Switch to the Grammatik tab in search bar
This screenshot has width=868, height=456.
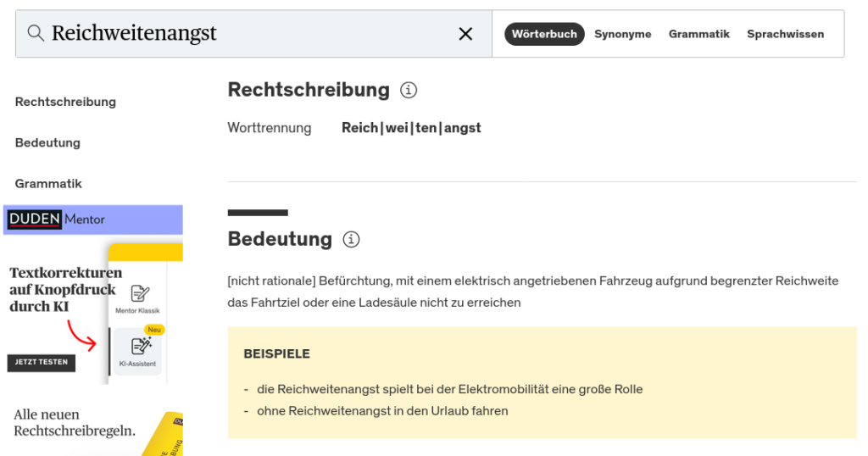[x=698, y=34]
